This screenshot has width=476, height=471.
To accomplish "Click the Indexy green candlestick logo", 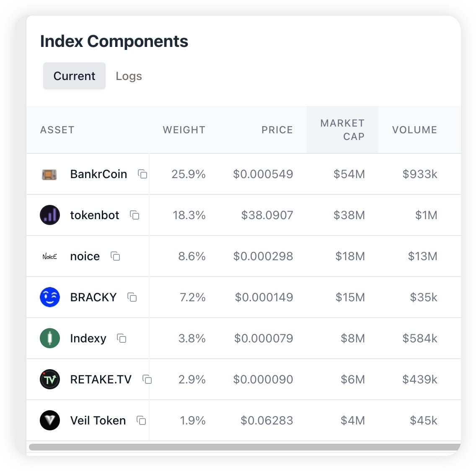I will tap(49, 339).
